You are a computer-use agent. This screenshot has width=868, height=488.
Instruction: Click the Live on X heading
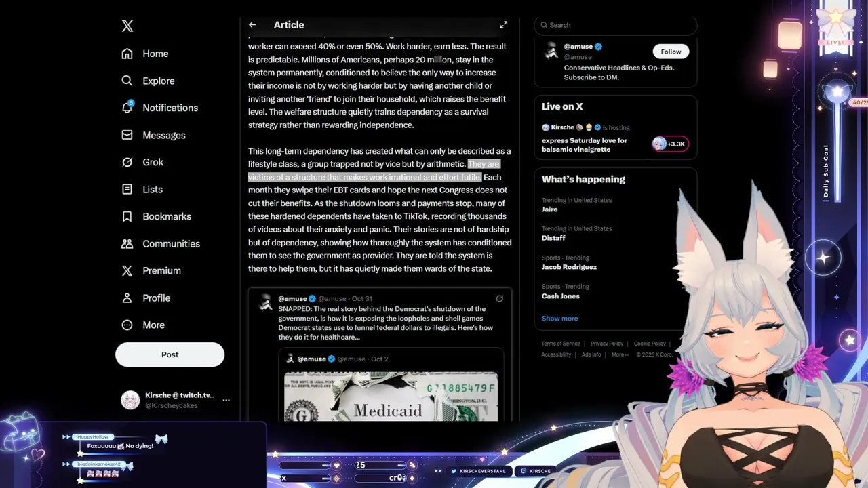(562, 106)
